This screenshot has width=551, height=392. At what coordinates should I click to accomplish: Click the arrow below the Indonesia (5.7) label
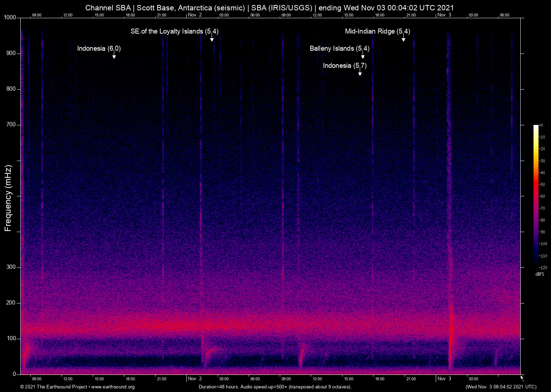360,73
